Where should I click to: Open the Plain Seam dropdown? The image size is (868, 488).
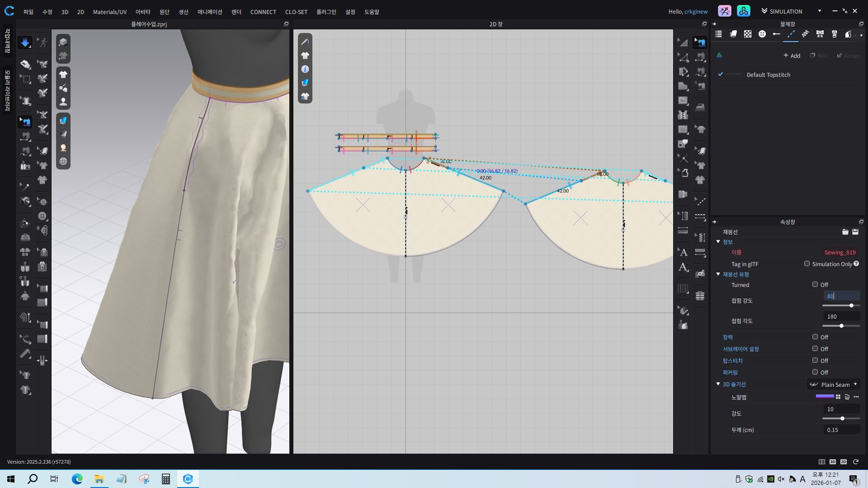834,385
